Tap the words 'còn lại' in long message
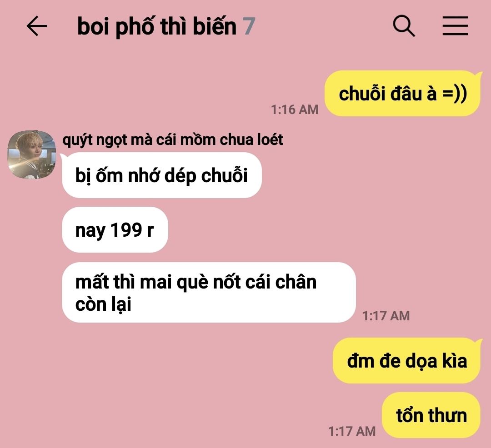The width and height of the screenshot is (491, 448). pyautogui.click(x=103, y=304)
